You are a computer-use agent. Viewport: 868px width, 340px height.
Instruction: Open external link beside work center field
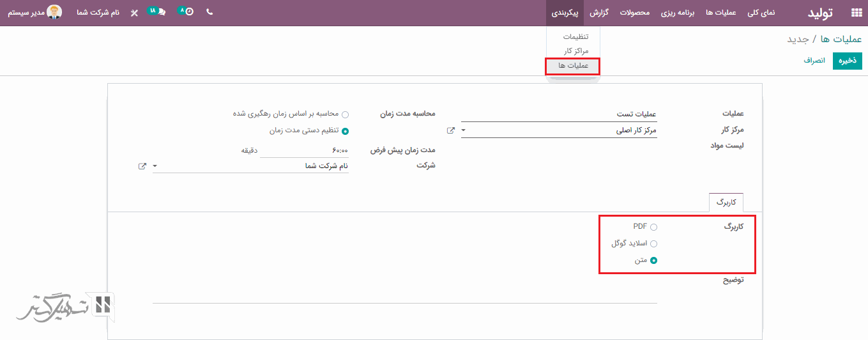[x=451, y=130]
